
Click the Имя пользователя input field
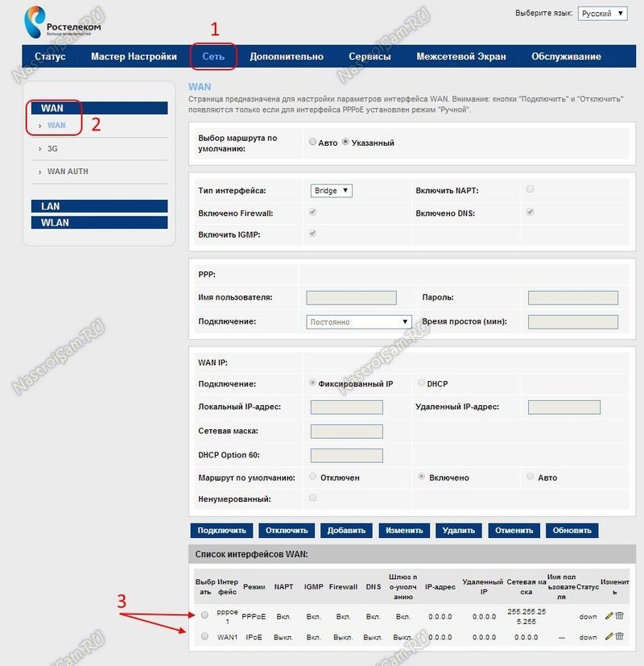[x=352, y=298]
